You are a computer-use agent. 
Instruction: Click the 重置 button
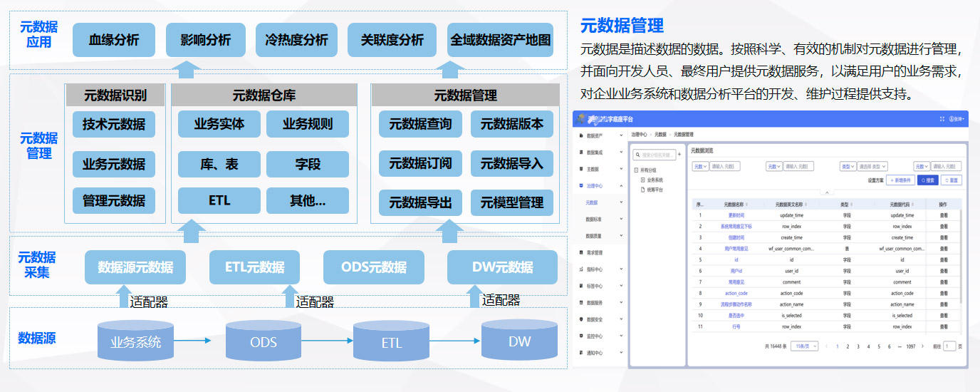click(952, 180)
